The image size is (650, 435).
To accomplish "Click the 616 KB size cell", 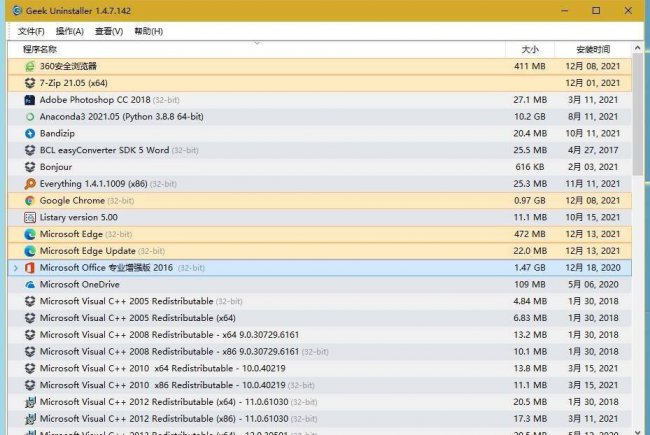I will coord(530,167).
